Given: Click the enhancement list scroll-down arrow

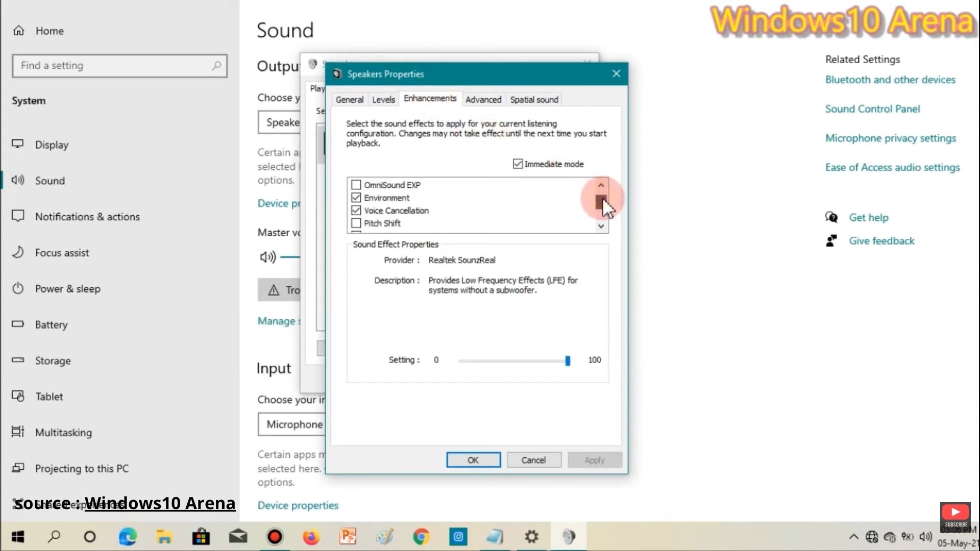Looking at the screenshot, I should (601, 226).
